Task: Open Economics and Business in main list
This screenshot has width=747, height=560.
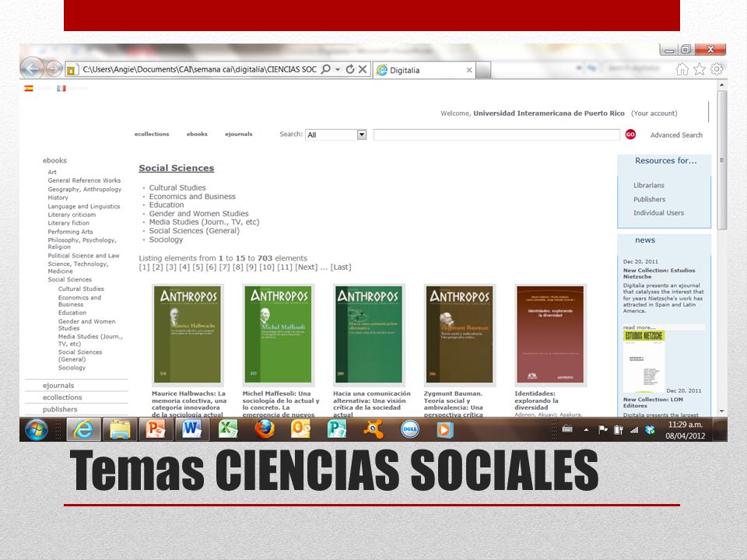Action: [192, 196]
